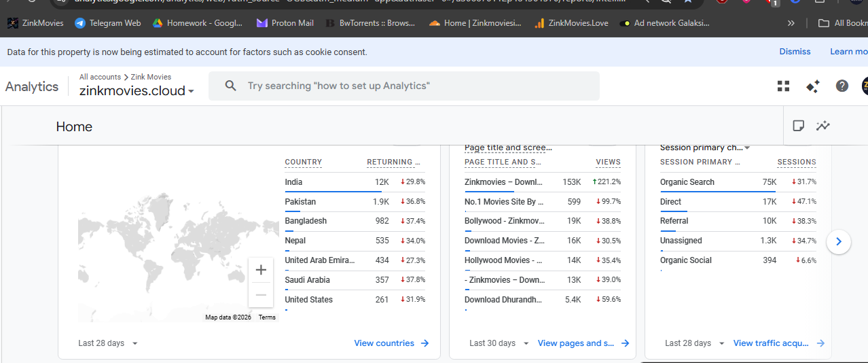
Task: Select the Organic Social channel row
Action: (738, 260)
